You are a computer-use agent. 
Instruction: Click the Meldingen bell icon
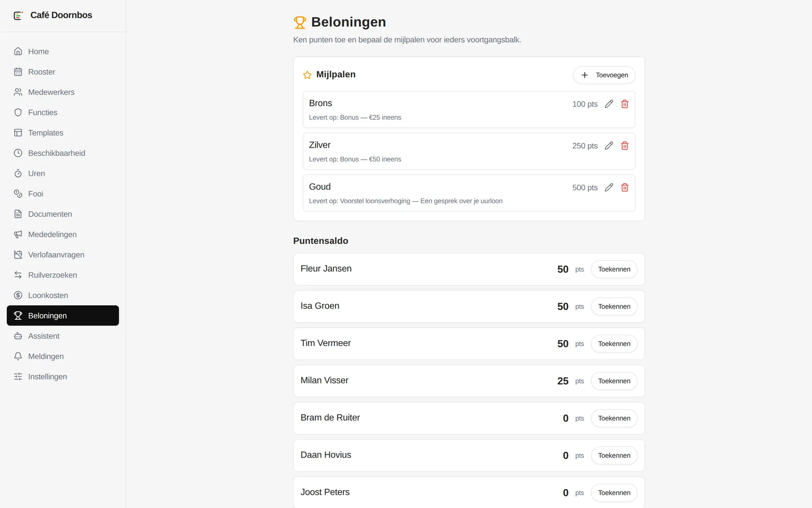tap(18, 356)
